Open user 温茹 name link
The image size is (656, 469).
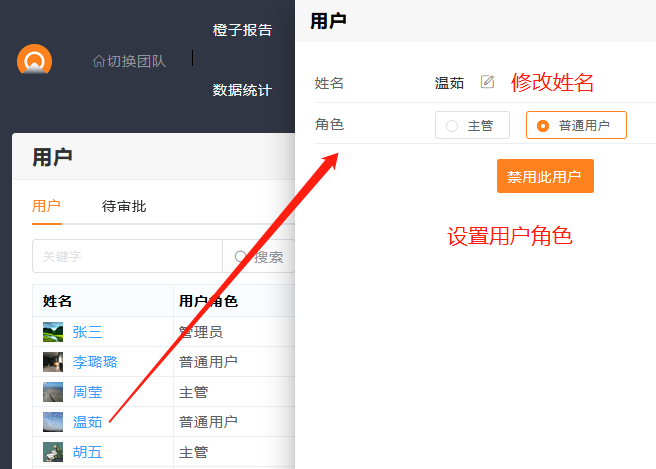click(x=88, y=422)
